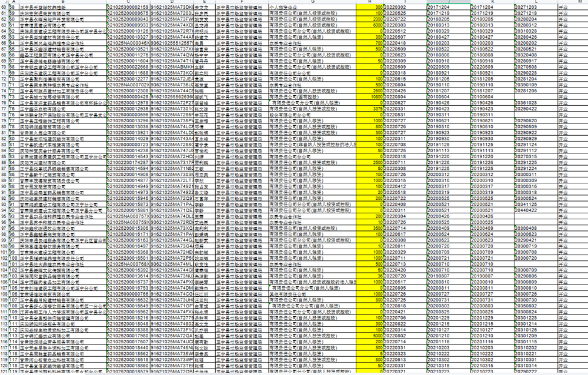
Task: Click cell 621025NA000046X in column C
Action: click(x=128, y=43)
